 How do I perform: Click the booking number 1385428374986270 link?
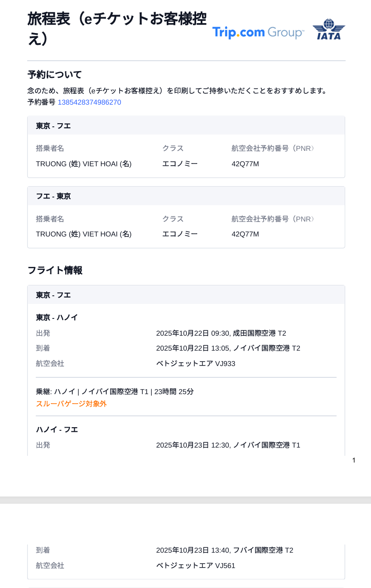point(89,102)
